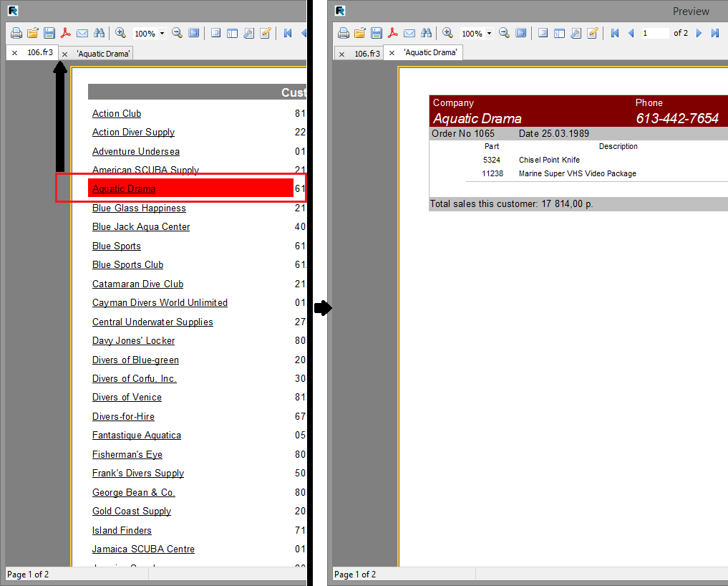
Task: Open Davy Jones' Locker link
Action: pos(133,340)
